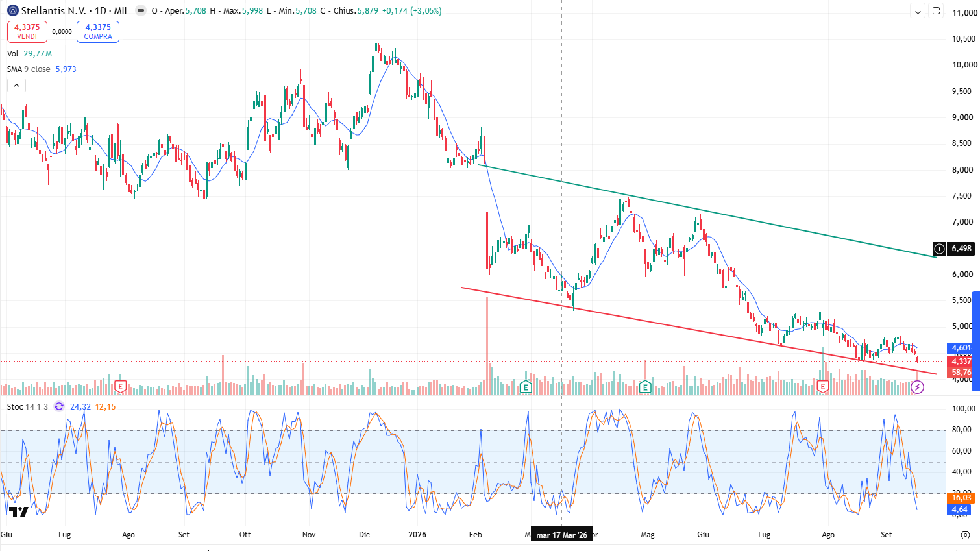Open the earnings E marker near March 2026

click(x=526, y=387)
